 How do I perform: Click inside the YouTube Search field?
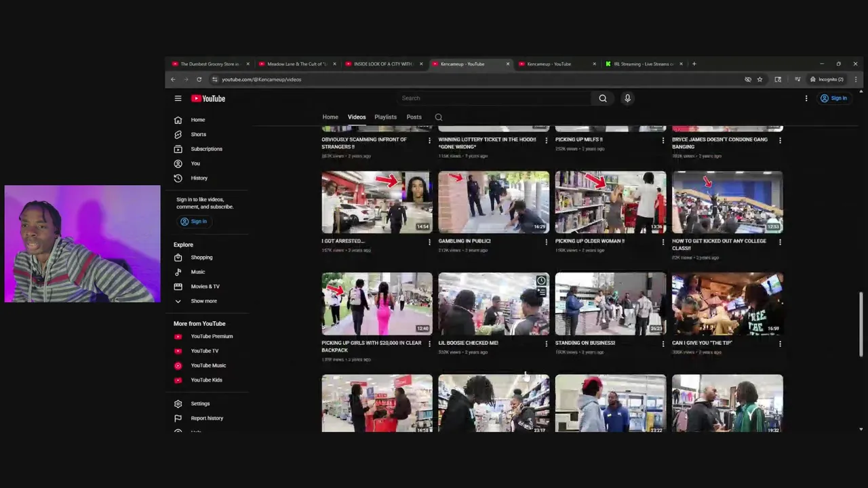[x=494, y=98]
